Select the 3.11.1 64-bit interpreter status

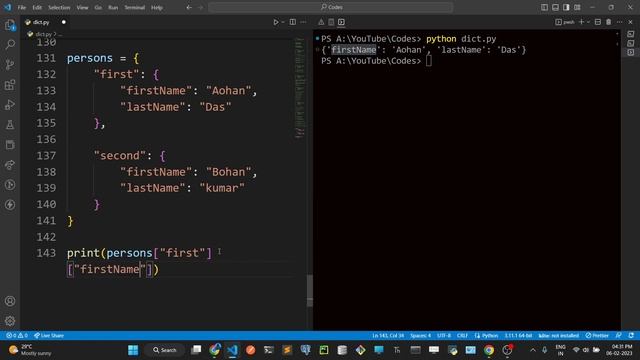click(518, 336)
